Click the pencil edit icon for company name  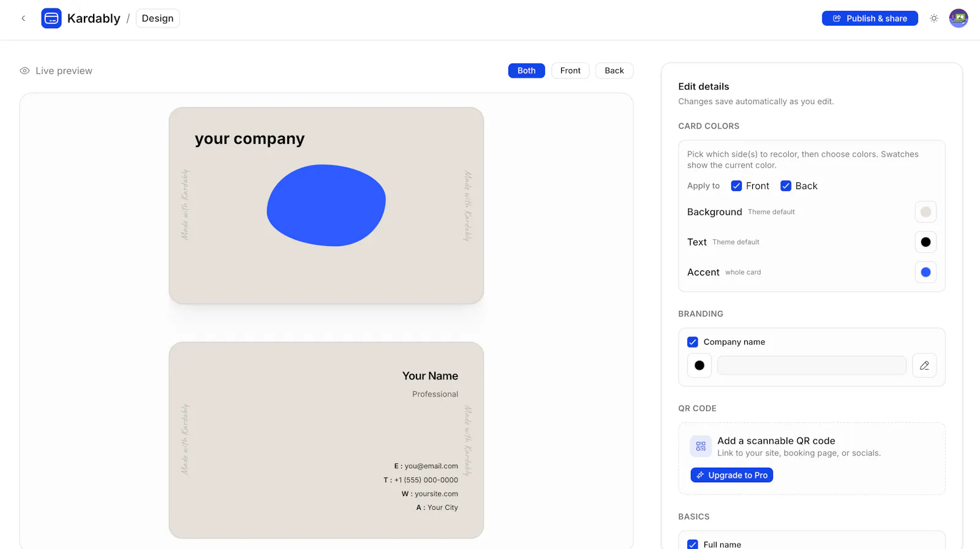coord(924,365)
